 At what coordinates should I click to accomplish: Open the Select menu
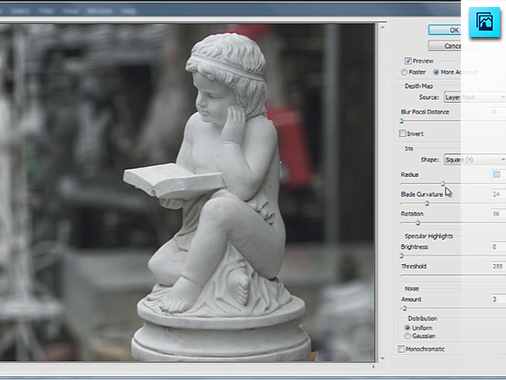click(20, 11)
